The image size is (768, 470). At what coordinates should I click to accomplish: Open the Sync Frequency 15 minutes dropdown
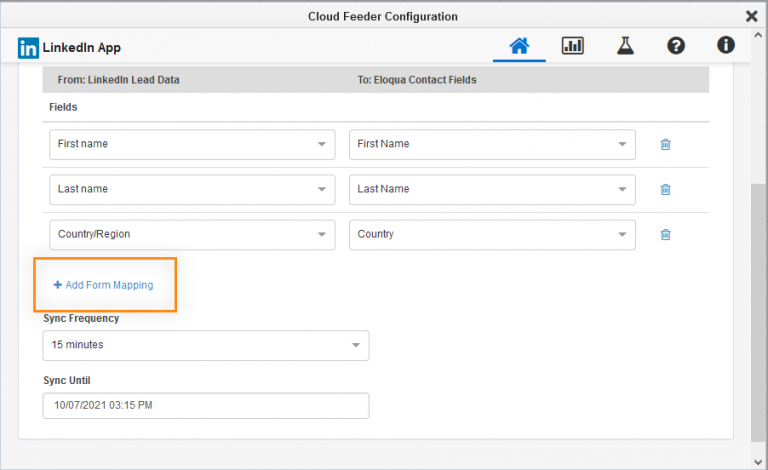[x=206, y=345]
